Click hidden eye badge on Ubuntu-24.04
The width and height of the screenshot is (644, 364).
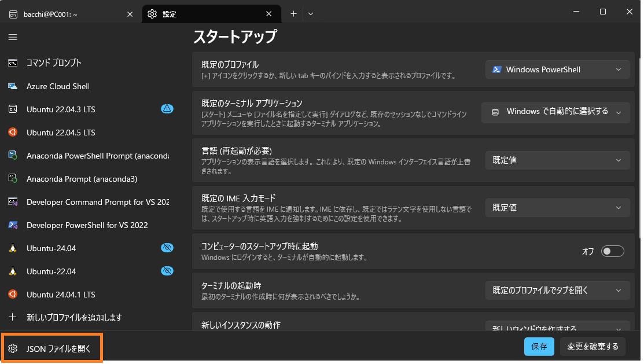167,248
